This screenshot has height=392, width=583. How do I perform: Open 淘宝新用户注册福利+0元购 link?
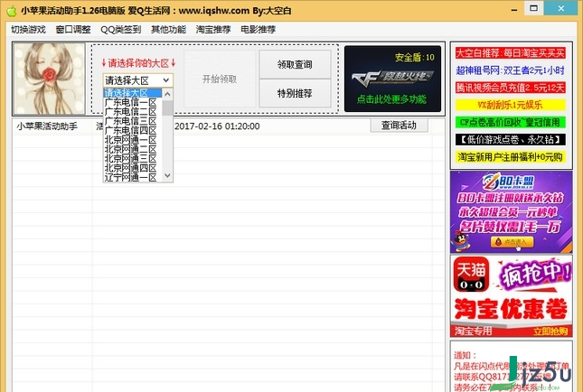pyautogui.click(x=510, y=157)
